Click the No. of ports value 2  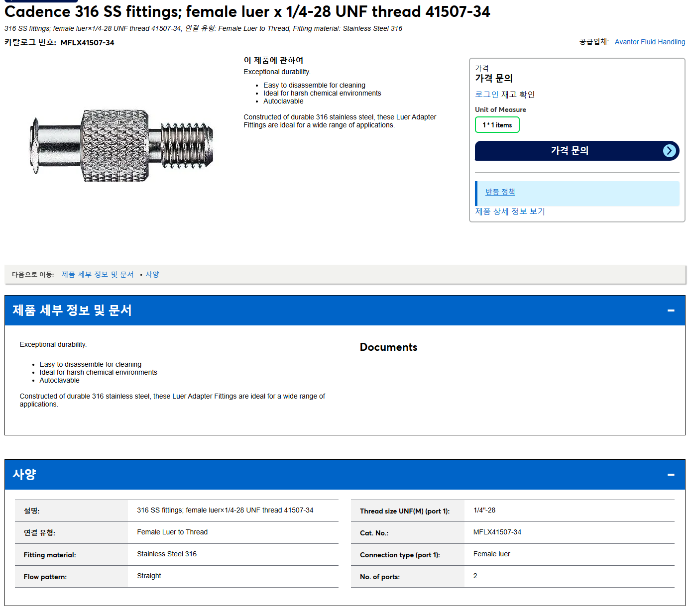(475, 576)
